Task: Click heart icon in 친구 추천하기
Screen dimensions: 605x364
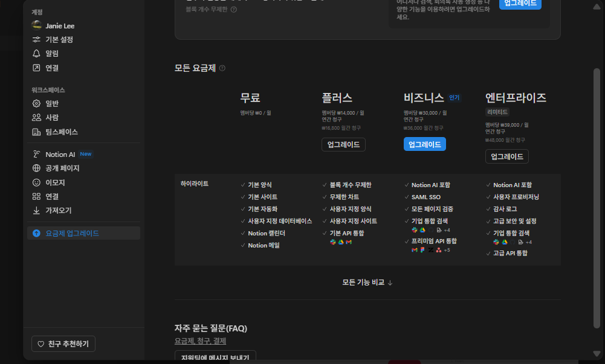Action: click(x=41, y=344)
